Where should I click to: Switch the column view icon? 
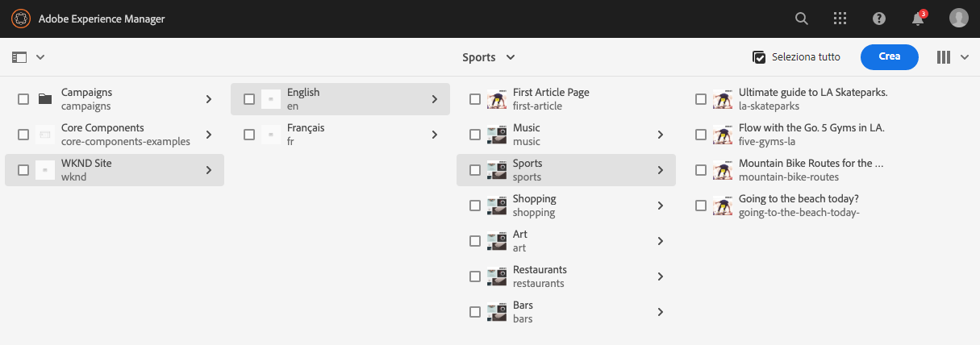944,57
